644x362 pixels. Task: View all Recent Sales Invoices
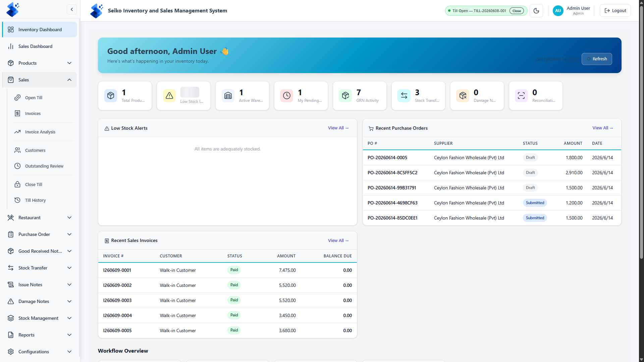(x=338, y=241)
